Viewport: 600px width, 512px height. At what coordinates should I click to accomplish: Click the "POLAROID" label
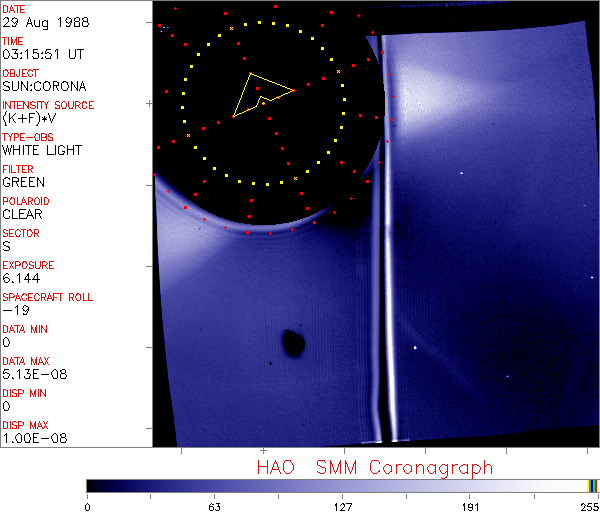point(26,201)
